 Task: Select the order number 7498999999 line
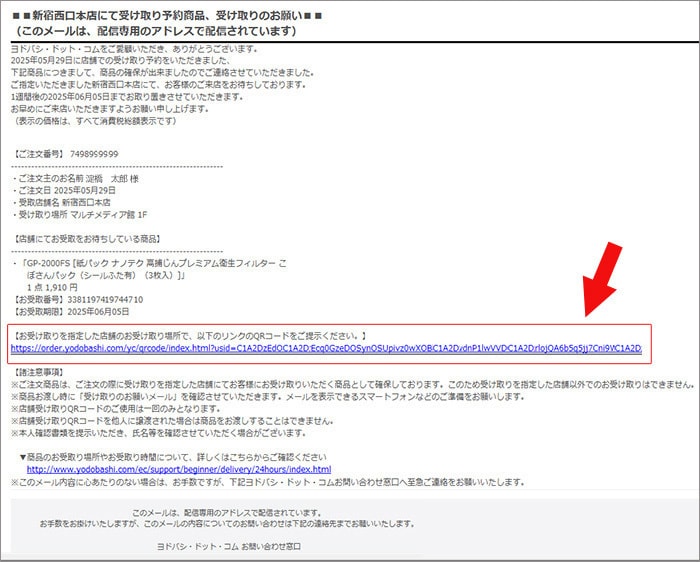point(66,154)
